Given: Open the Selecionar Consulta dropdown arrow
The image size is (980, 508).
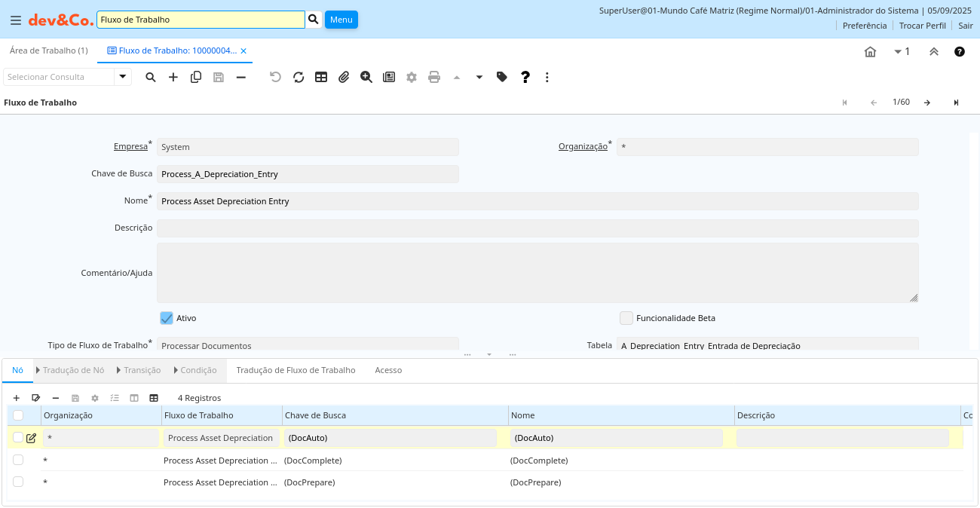Looking at the screenshot, I should coord(123,77).
